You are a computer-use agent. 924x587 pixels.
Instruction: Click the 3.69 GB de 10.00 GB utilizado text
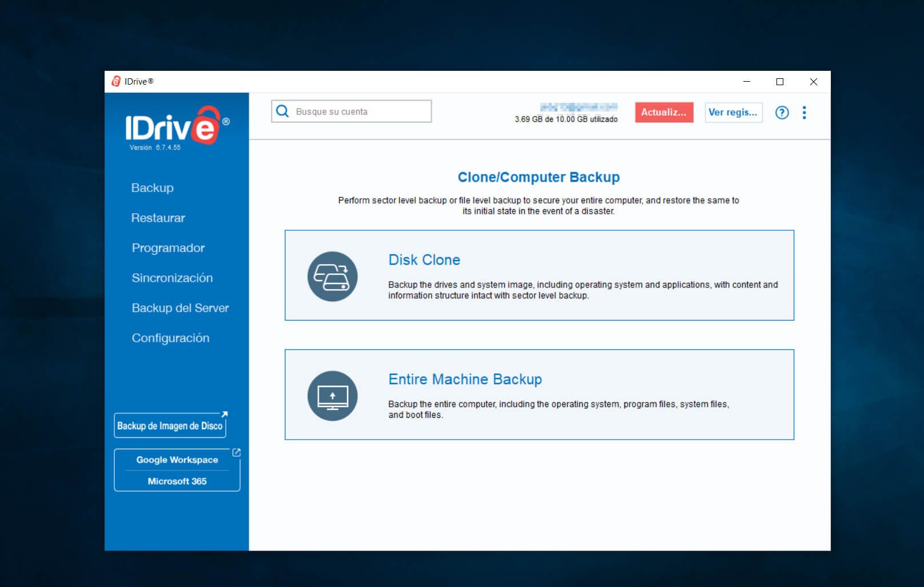tap(566, 119)
